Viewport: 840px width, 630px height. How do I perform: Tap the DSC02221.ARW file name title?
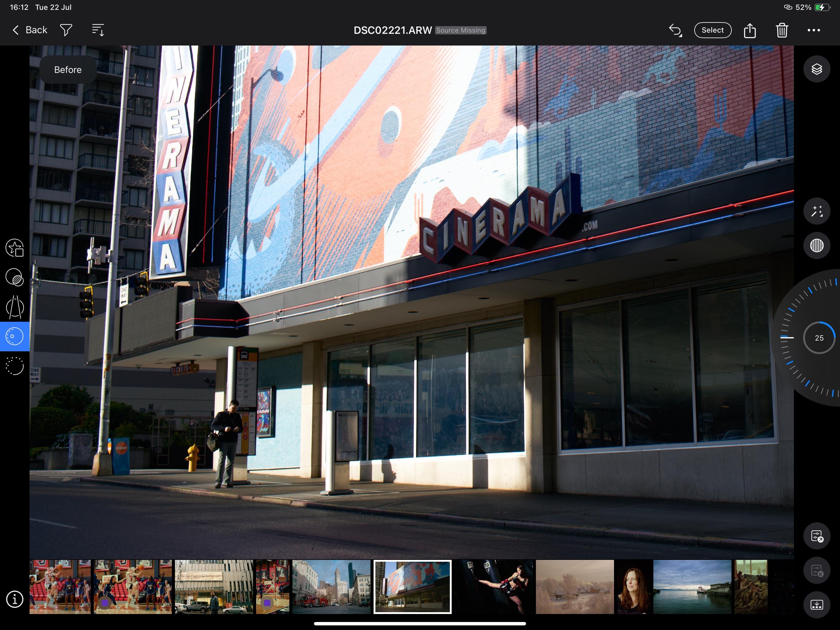[393, 30]
